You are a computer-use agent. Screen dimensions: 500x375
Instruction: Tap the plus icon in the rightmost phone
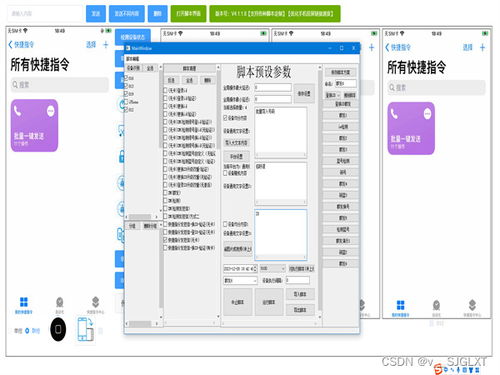pos(482,48)
